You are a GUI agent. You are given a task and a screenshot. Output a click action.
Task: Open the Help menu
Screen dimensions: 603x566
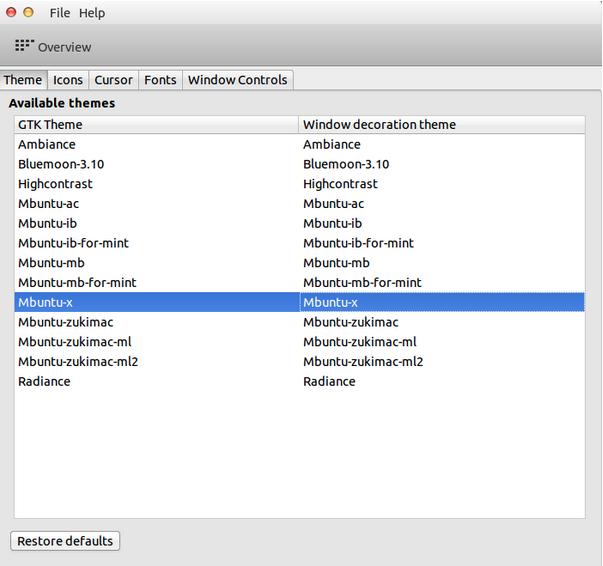coord(92,13)
